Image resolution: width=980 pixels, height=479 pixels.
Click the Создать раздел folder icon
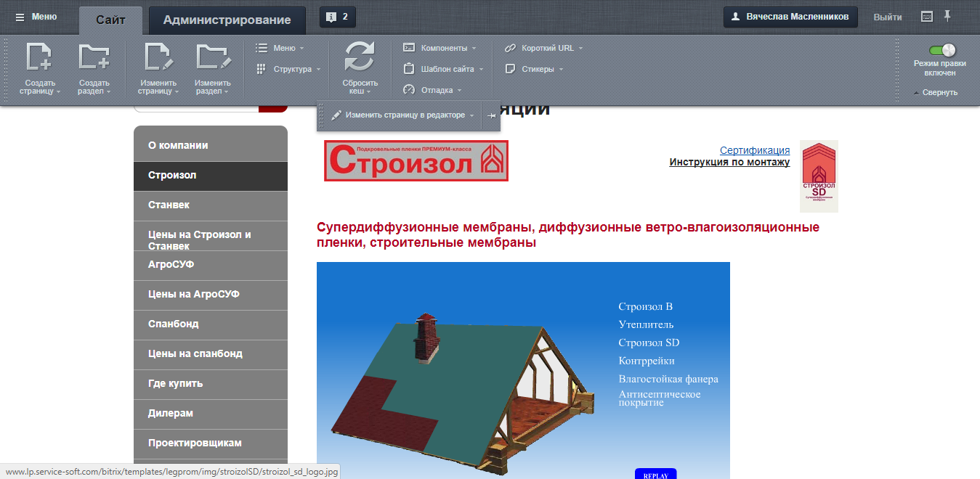pos(94,58)
